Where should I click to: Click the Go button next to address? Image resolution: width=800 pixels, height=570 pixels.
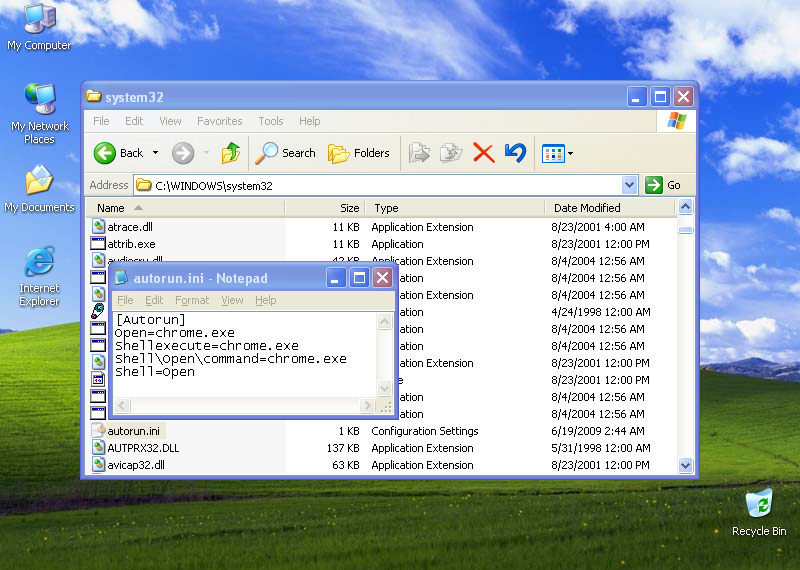click(x=663, y=185)
